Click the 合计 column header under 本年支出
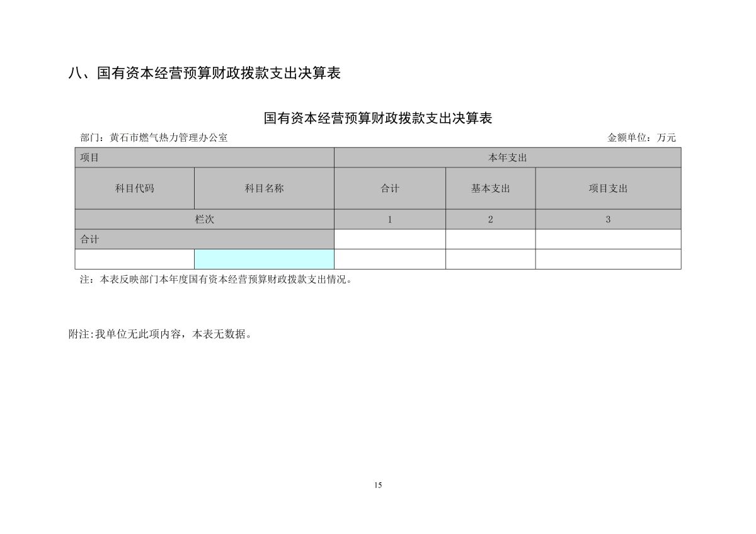 pyautogui.click(x=389, y=188)
